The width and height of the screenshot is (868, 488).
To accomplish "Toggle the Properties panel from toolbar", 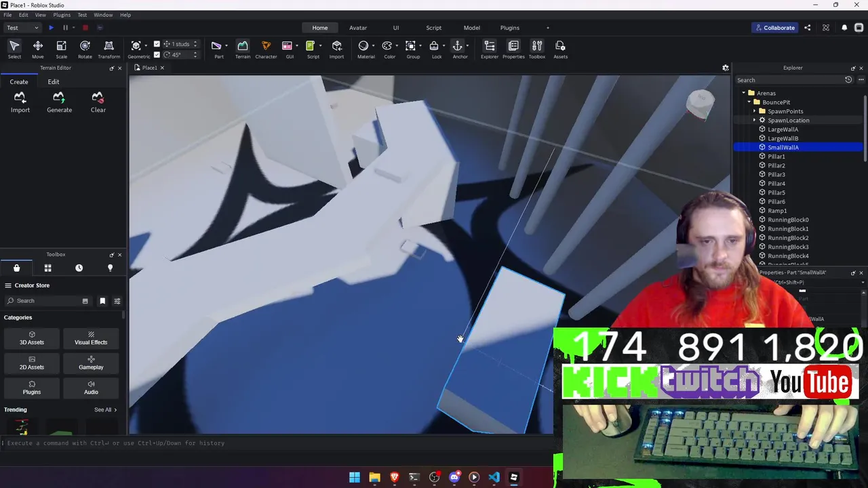I will (x=513, y=49).
